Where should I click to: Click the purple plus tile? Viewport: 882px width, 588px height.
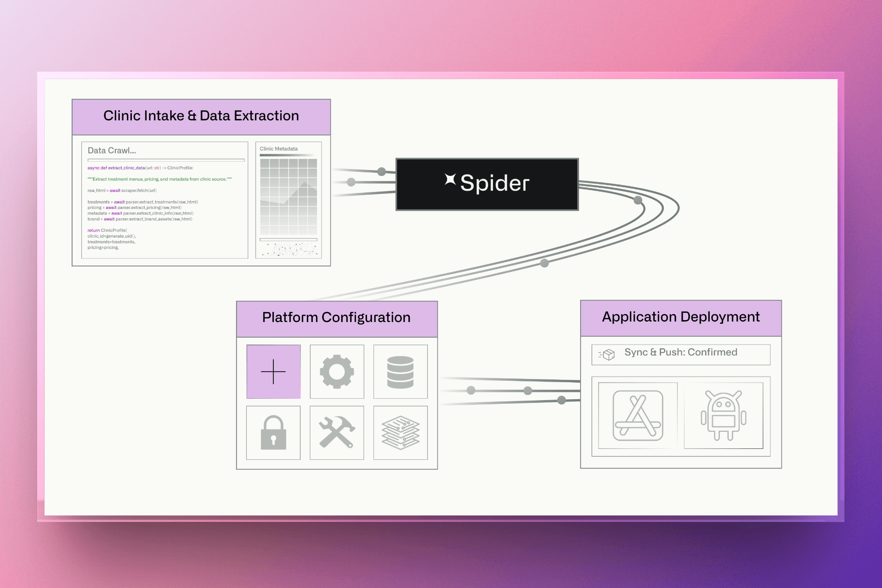273,371
